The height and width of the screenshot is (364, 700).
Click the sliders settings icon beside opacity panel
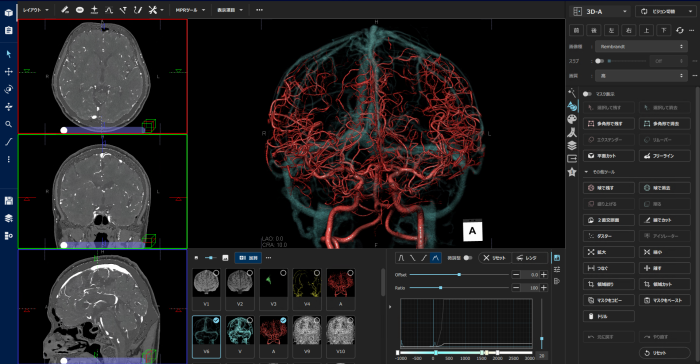click(x=557, y=269)
